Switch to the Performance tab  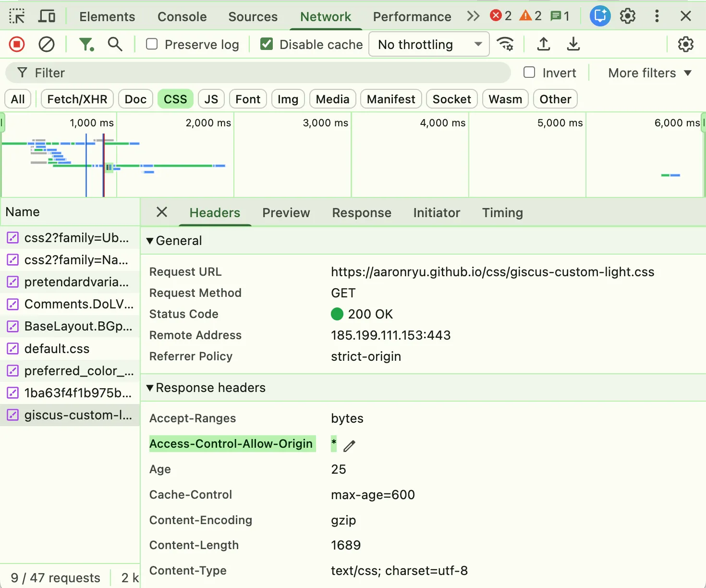[412, 17]
